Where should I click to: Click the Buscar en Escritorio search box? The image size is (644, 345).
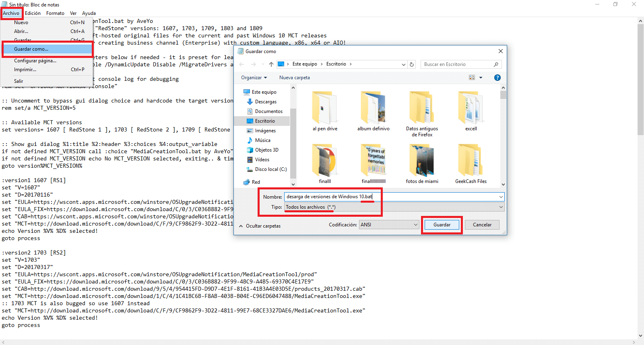tap(457, 64)
